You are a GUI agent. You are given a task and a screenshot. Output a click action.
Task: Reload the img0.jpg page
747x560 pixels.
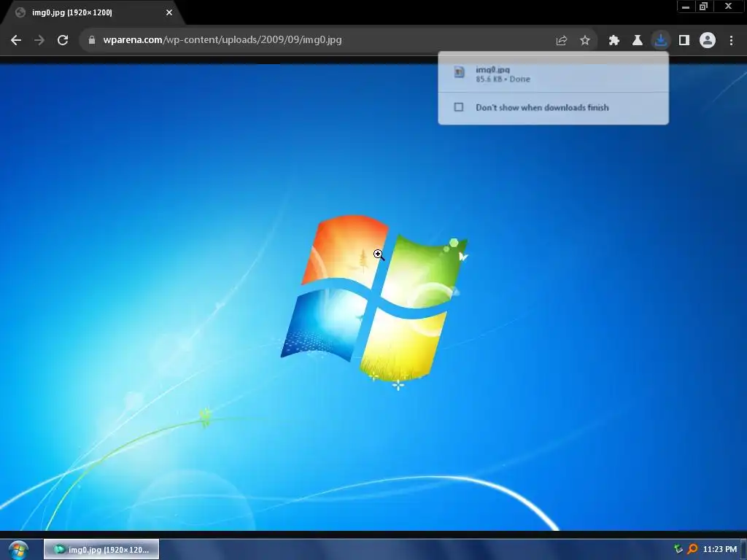(x=63, y=40)
